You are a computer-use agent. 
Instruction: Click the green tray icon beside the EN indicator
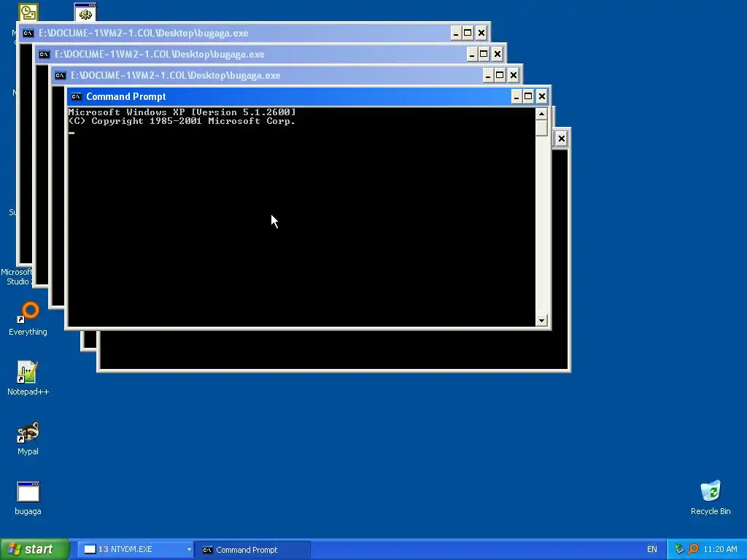click(679, 549)
